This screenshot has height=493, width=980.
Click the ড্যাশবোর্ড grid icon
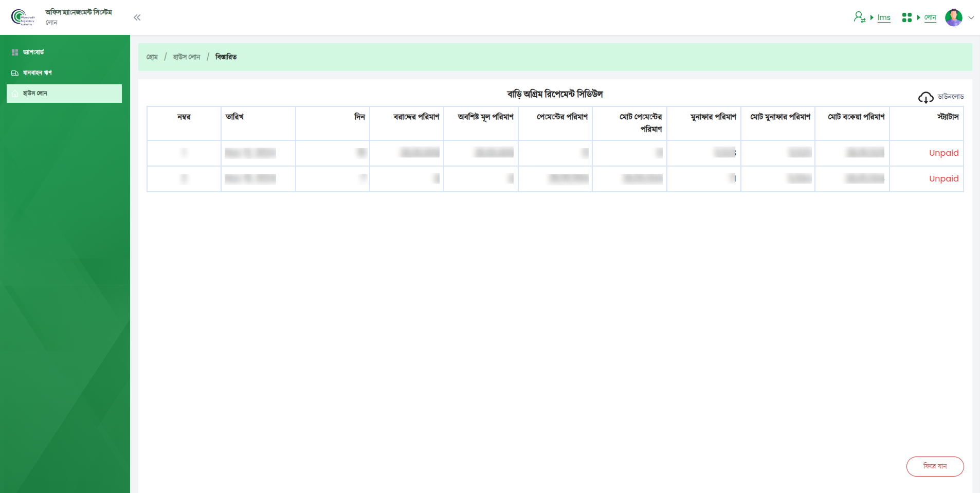15,52
